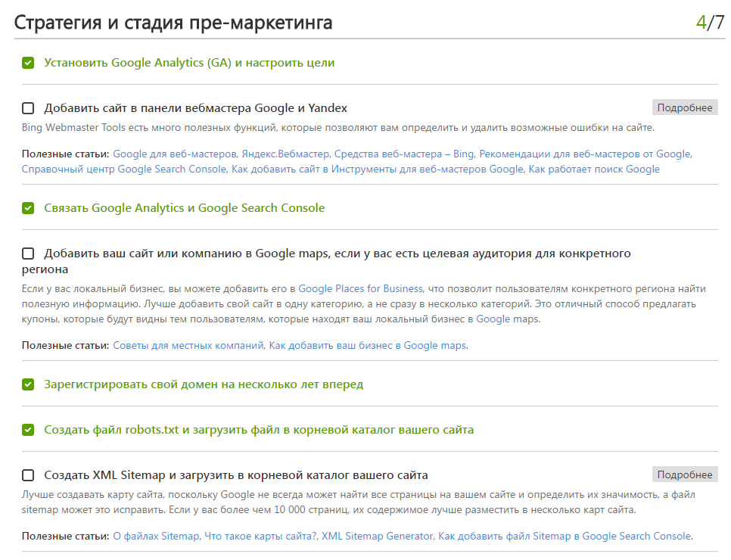The height and width of the screenshot is (560, 731).
Task: Open the Яндекс.Вебмастер link
Action: [285, 154]
